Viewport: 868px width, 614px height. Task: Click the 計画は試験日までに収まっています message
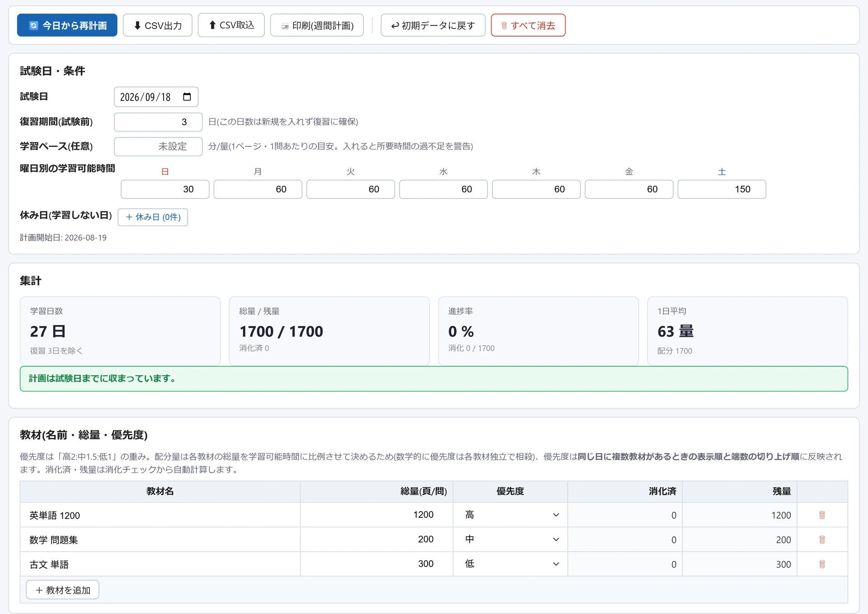pos(434,379)
